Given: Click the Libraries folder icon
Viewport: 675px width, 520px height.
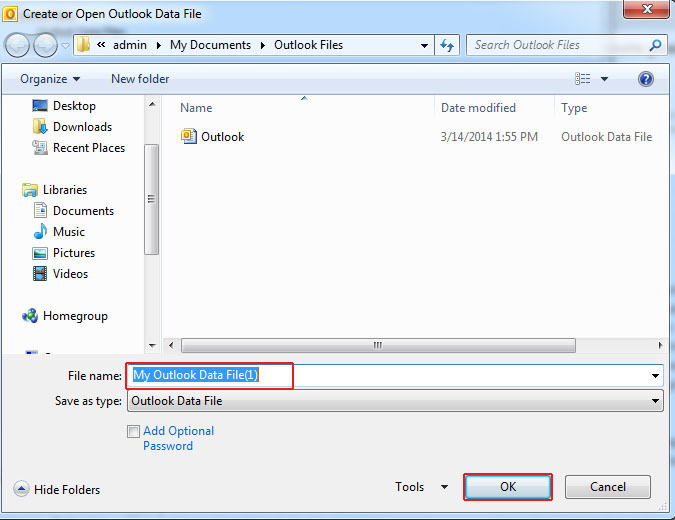Looking at the screenshot, I should tap(30, 190).
